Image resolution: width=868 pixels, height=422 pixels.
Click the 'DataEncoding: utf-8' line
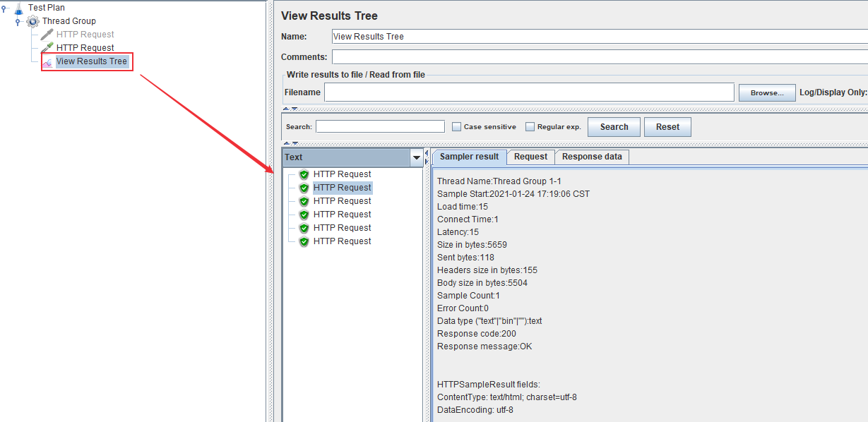pyautogui.click(x=475, y=410)
